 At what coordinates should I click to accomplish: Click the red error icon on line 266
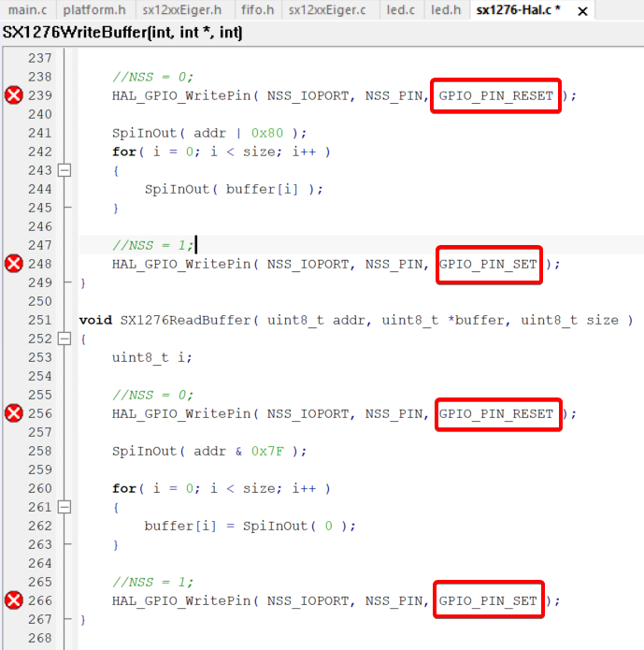13,600
